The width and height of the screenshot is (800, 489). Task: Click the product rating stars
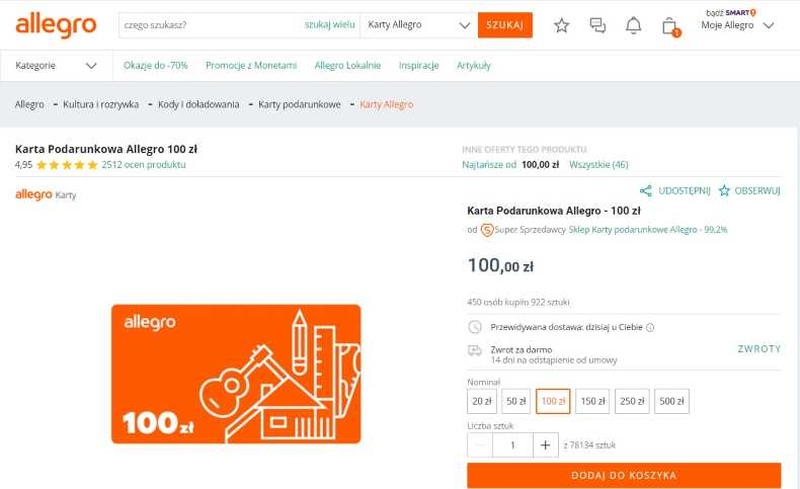tap(67, 165)
